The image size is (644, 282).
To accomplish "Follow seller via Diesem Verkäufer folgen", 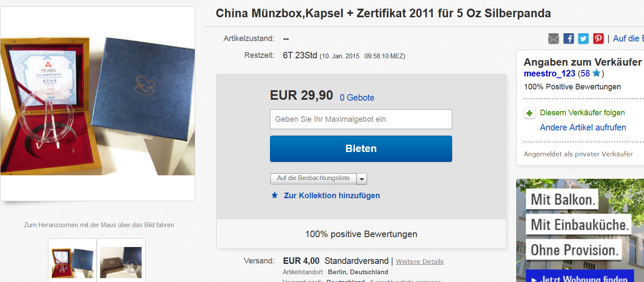I will tap(582, 113).
